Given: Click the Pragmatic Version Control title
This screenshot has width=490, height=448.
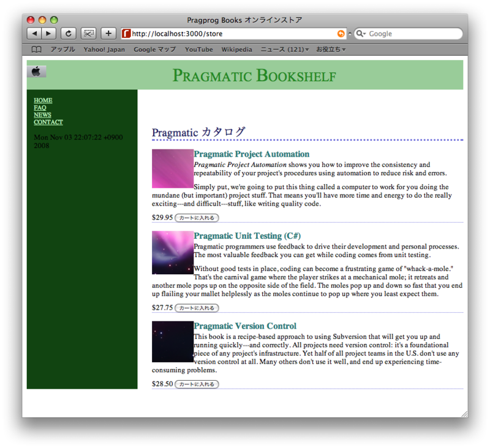Looking at the screenshot, I should [x=245, y=326].
